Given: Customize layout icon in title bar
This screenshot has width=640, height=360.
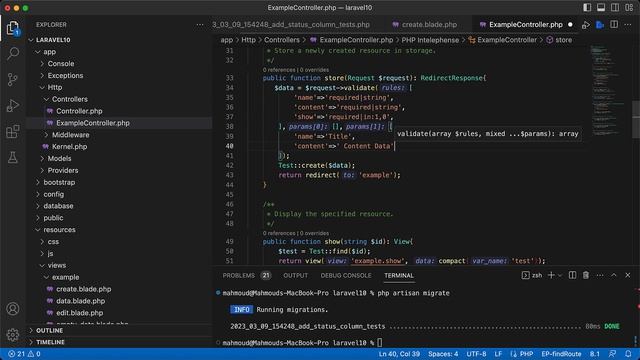Looking at the screenshot, I should tap(629, 7).
